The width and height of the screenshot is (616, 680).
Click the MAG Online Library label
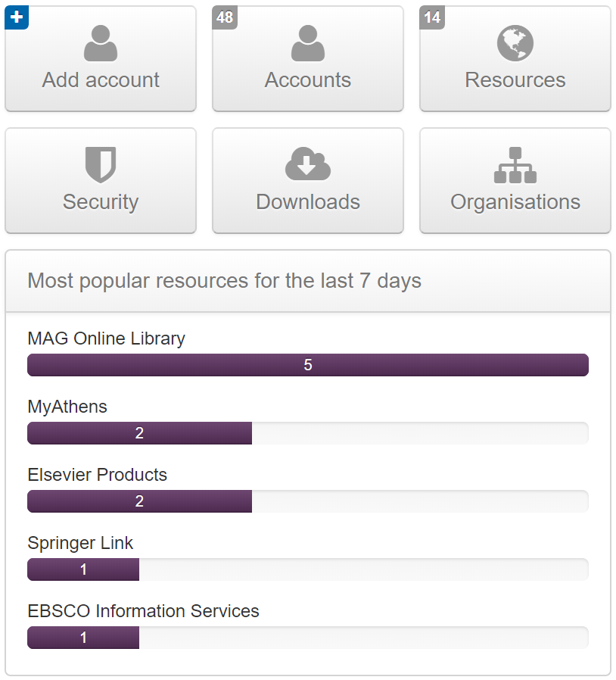click(x=106, y=338)
